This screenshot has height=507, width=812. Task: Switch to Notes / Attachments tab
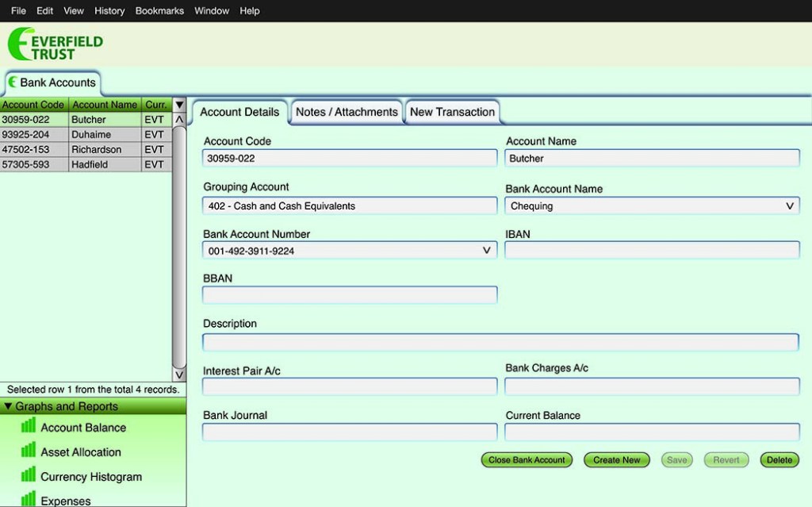(347, 112)
